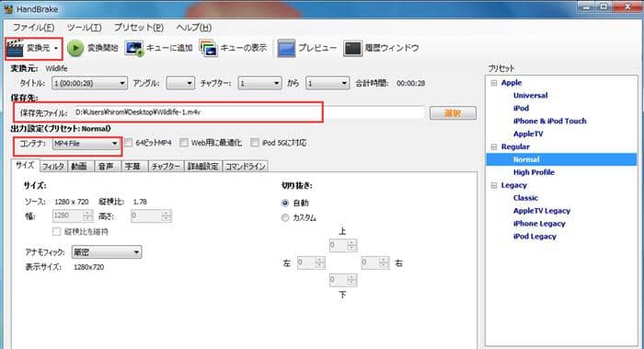Select the AppleTV preset
Screen dimensions: 644x349
click(528, 134)
